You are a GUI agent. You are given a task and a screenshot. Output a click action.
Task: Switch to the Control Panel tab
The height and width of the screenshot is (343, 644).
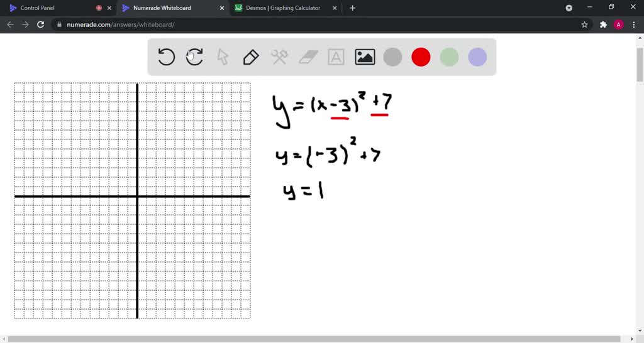tap(50, 8)
